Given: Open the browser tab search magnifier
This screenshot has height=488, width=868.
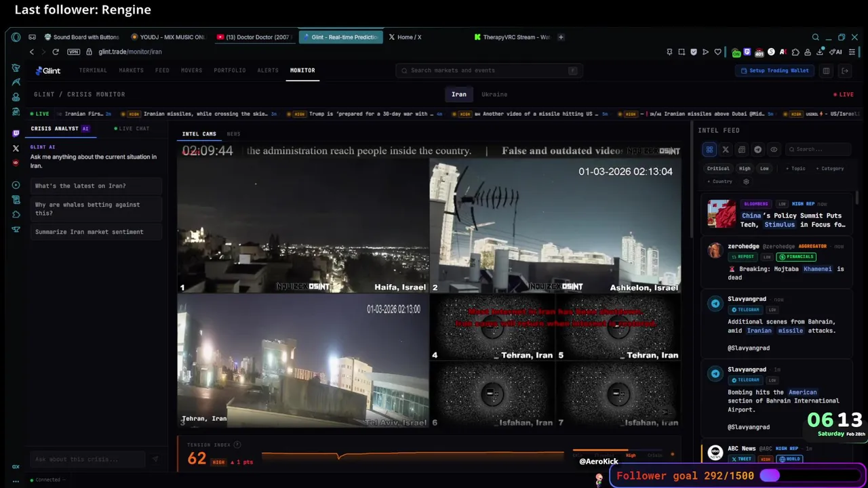Looking at the screenshot, I should 815,37.
